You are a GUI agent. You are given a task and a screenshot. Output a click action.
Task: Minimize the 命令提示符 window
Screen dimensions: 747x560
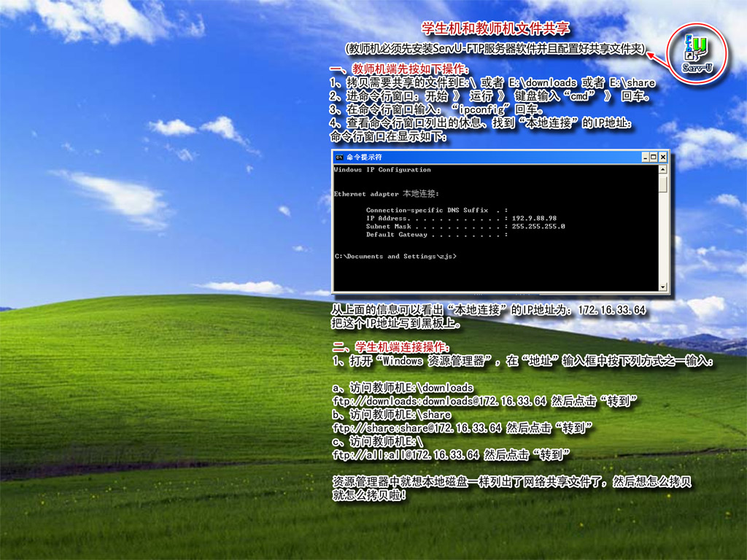pyautogui.click(x=645, y=157)
